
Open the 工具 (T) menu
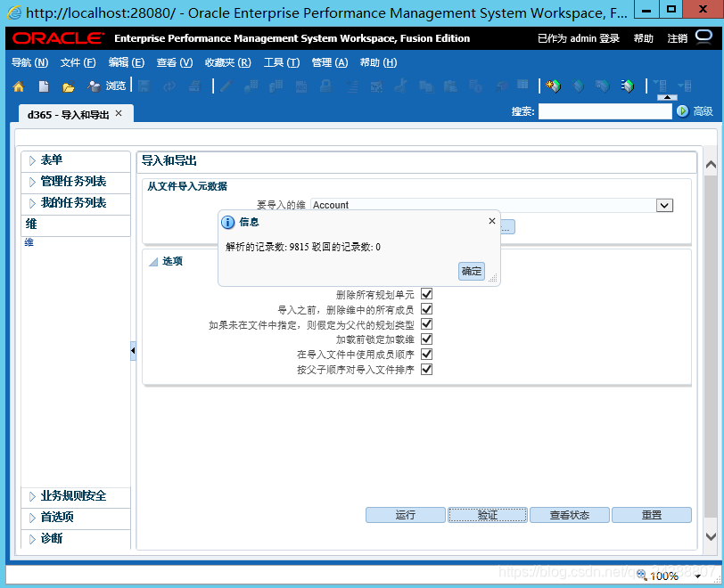(282, 62)
